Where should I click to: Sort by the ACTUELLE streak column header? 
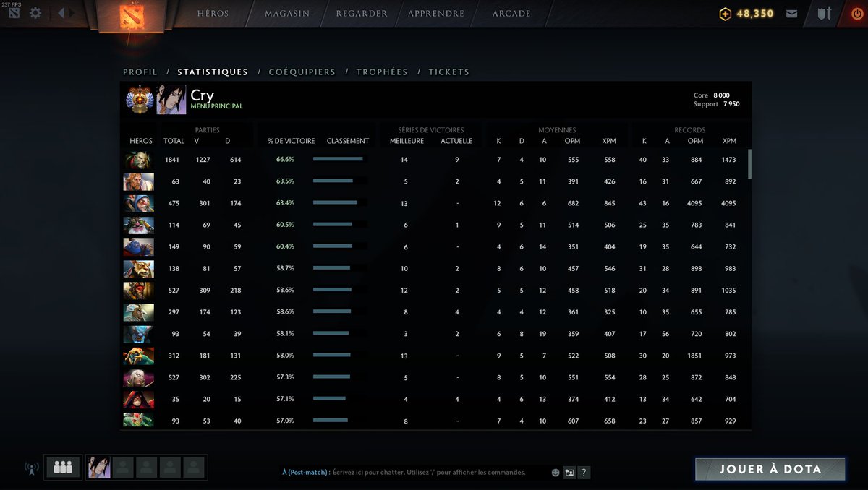(x=456, y=141)
